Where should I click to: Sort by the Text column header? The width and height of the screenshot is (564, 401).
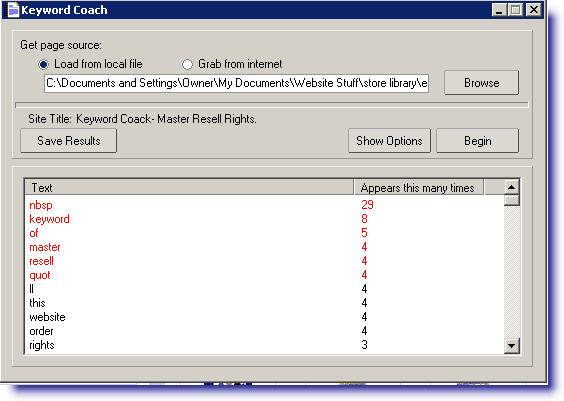190,187
